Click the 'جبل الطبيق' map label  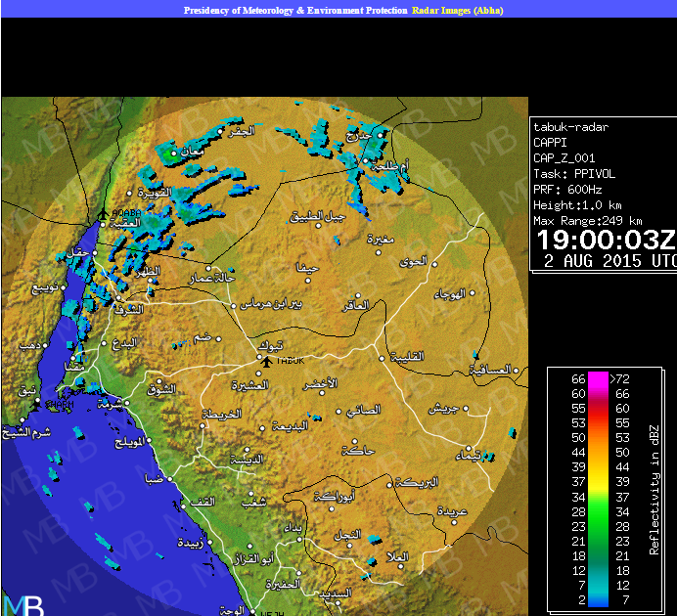point(318,216)
